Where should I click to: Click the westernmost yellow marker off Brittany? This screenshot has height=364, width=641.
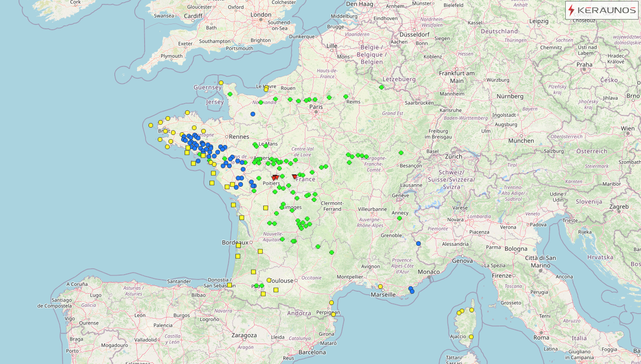pyautogui.click(x=150, y=125)
